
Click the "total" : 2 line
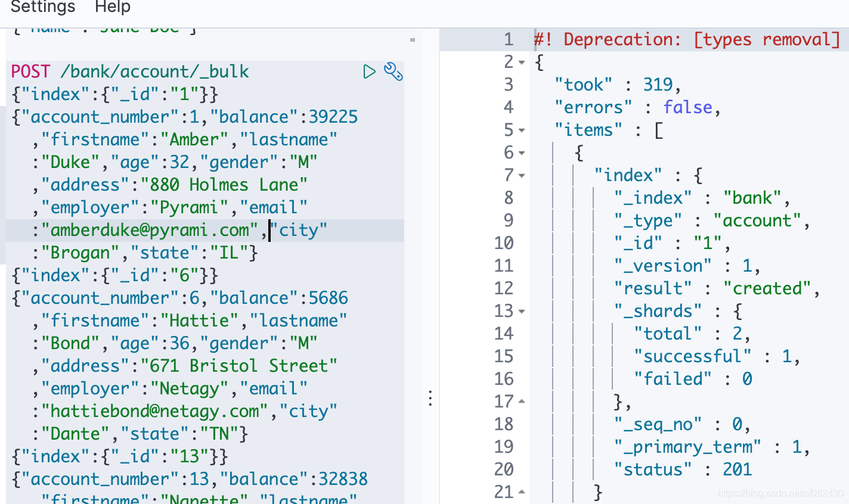click(x=692, y=334)
